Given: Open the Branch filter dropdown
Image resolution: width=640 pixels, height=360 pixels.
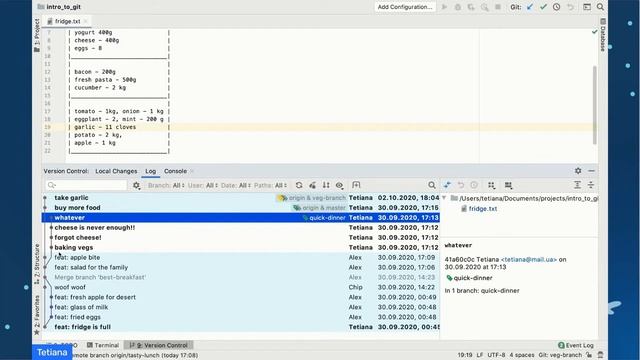Looking at the screenshot, I should (166, 185).
